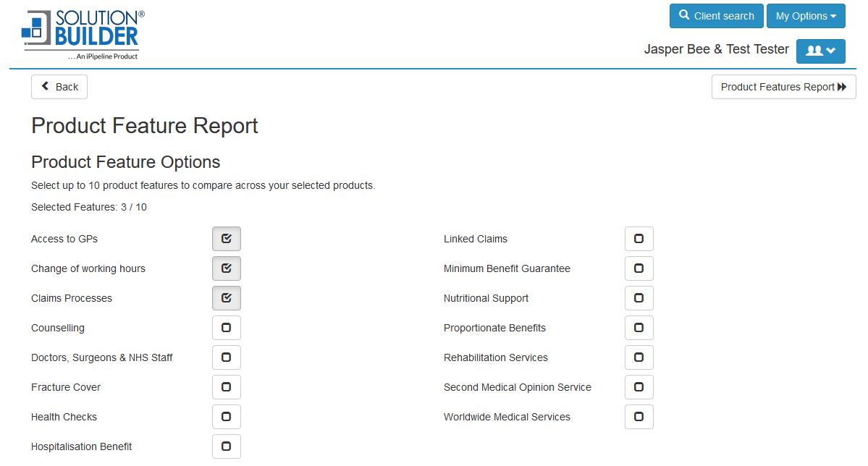Click the 'Fracture Cover' label

(66, 387)
